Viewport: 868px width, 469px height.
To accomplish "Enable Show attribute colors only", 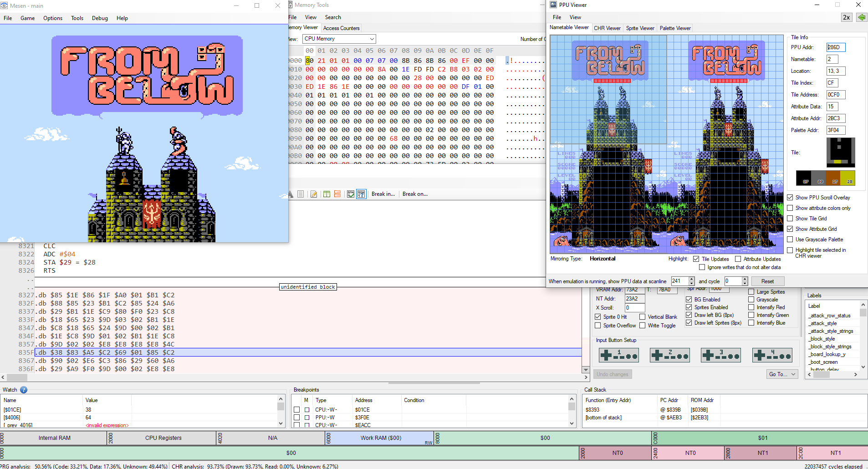I will click(x=790, y=208).
